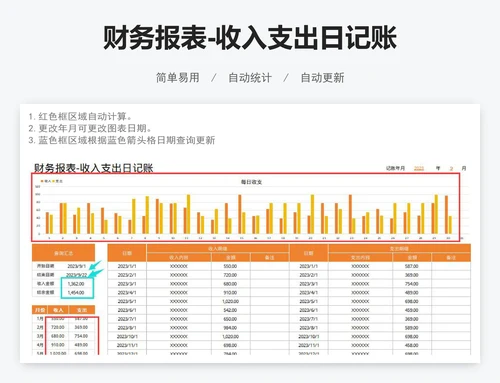This screenshot has width=500, height=383.
Task: Click note 2 更改年月可更改图表日期
Action: point(90,128)
